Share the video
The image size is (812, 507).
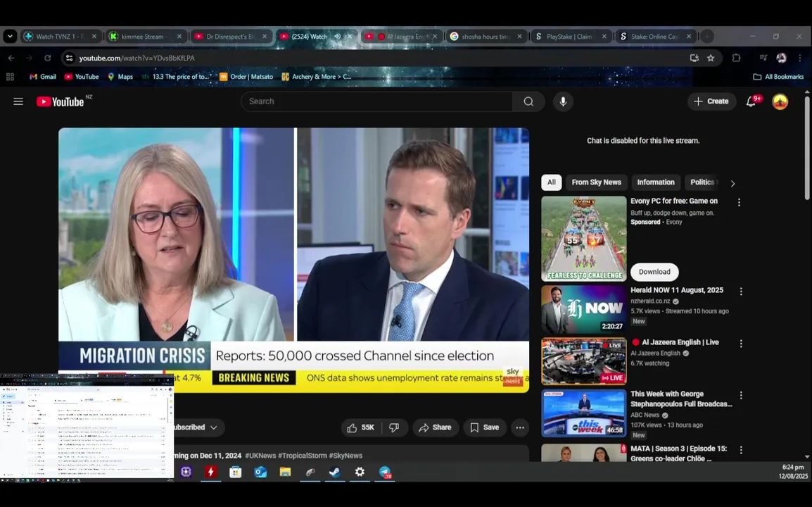(436, 427)
